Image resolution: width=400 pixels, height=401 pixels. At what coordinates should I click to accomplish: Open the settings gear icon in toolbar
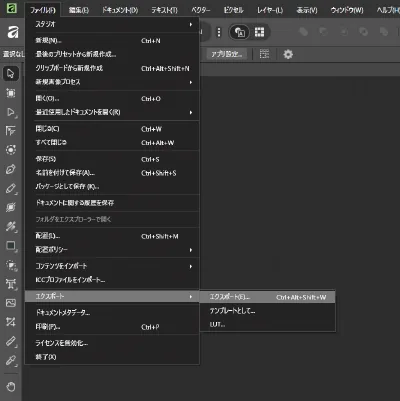click(x=288, y=54)
